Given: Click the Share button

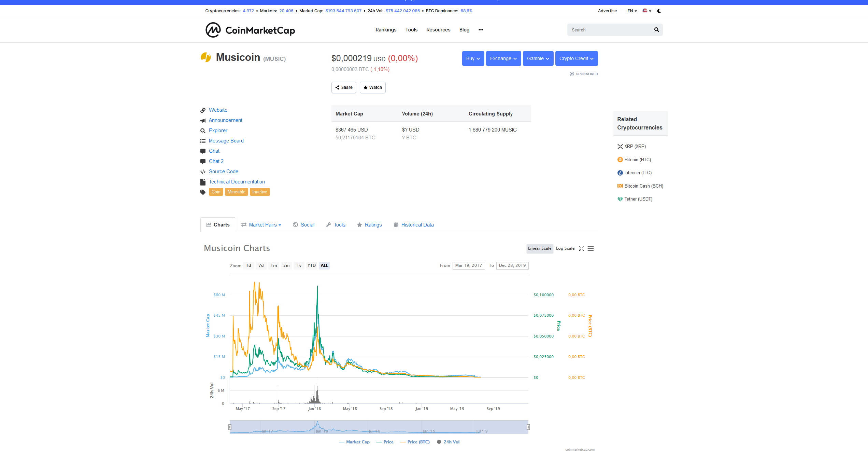Looking at the screenshot, I should pos(344,87).
